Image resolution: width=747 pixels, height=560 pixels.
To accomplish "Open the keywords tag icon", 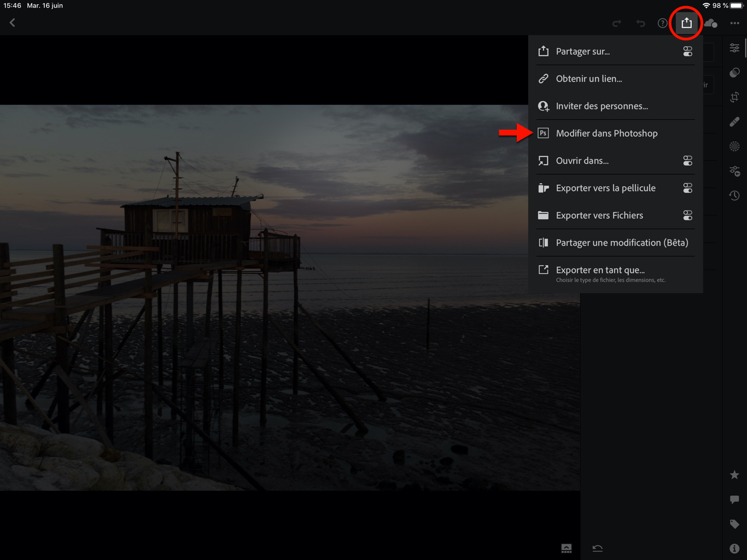I will click(x=734, y=524).
